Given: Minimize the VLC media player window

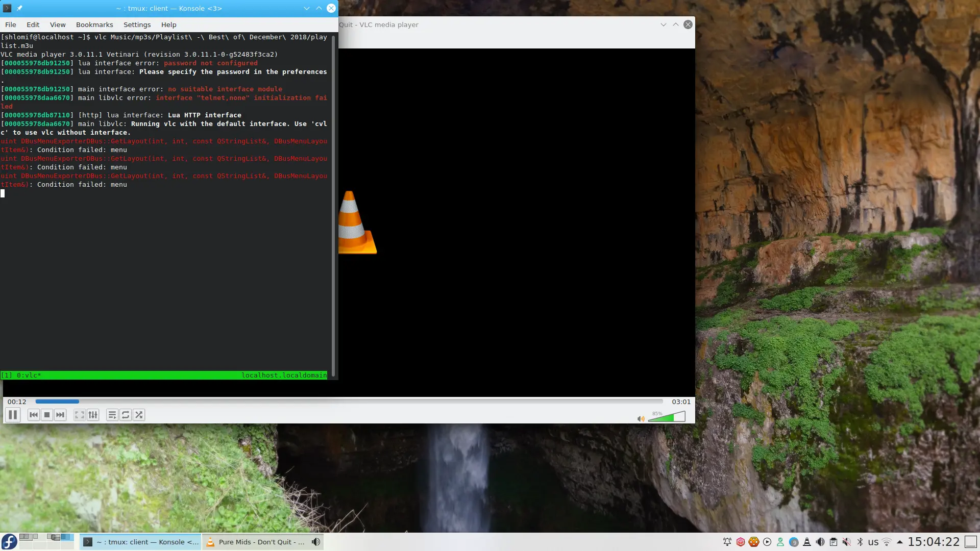Looking at the screenshot, I should point(663,24).
